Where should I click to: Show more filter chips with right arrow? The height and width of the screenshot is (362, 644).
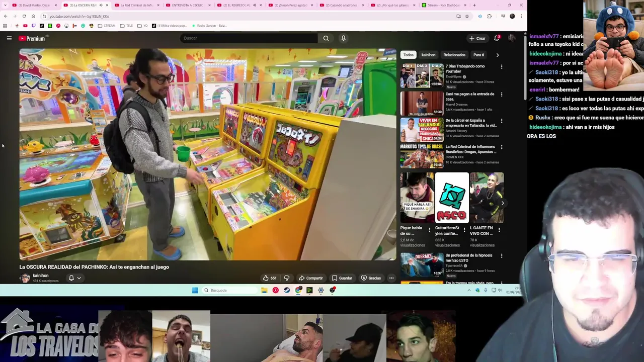tap(498, 55)
